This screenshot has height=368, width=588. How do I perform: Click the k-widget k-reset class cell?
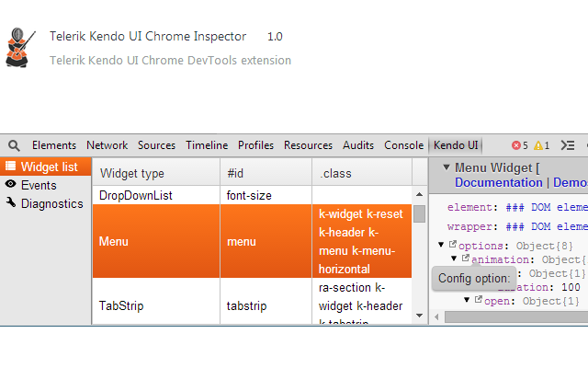point(362,241)
